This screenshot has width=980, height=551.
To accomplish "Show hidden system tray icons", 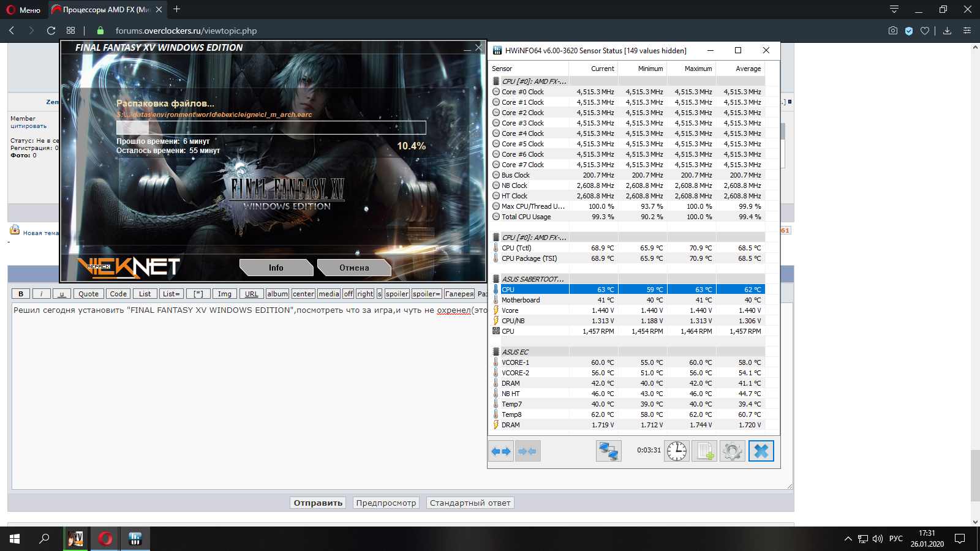I will [848, 539].
